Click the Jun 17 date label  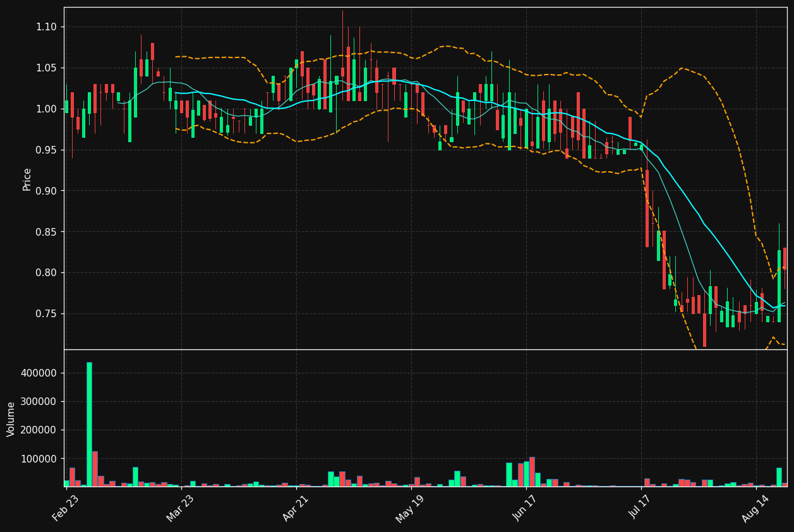526,509
